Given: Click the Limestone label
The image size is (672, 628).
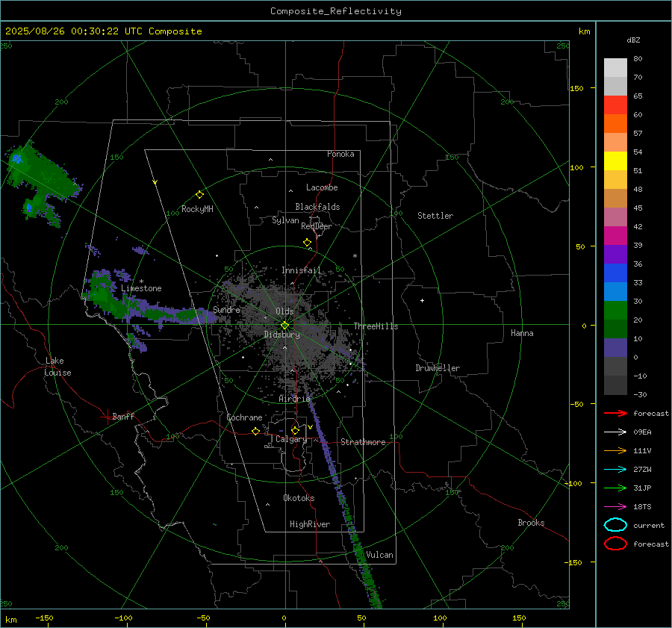Looking at the screenshot, I should click(141, 288).
